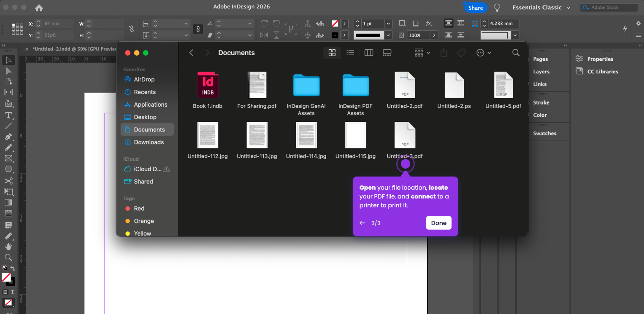The image size is (644, 314).
Task: Select the Page tool
Action: [8, 81]
